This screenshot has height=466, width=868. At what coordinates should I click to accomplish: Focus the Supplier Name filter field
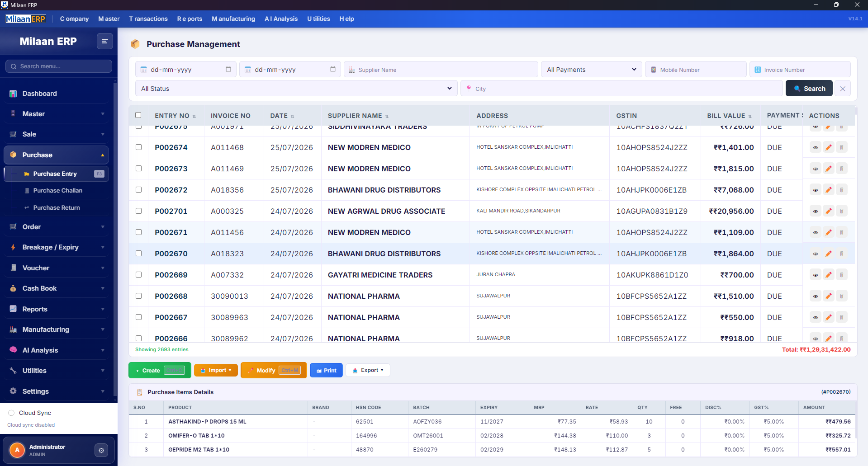pos(441,70)
